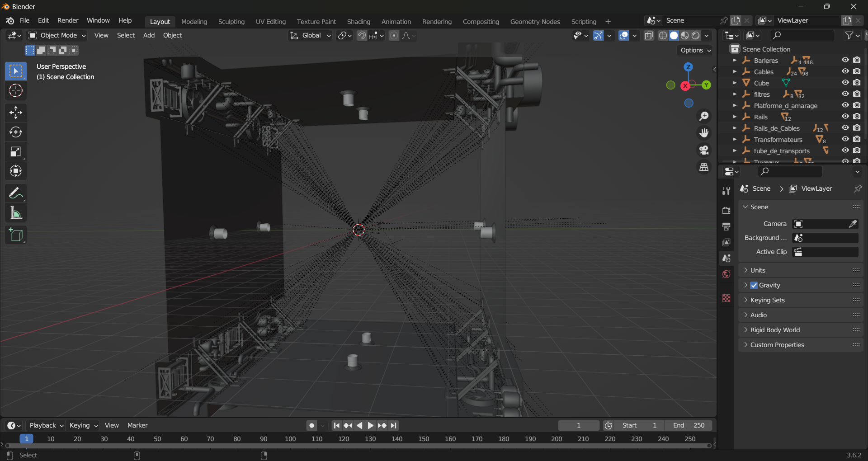Select the 3D Cursor tool
The image size is (868, 461).
[16, 91]
